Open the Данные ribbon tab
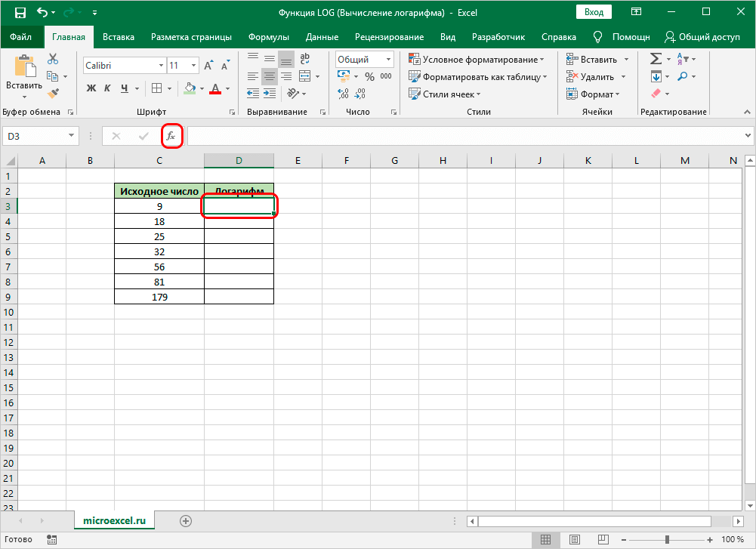The width and height of the screenshot is (756, 549). pyautogui.click(x=322, y=37)
